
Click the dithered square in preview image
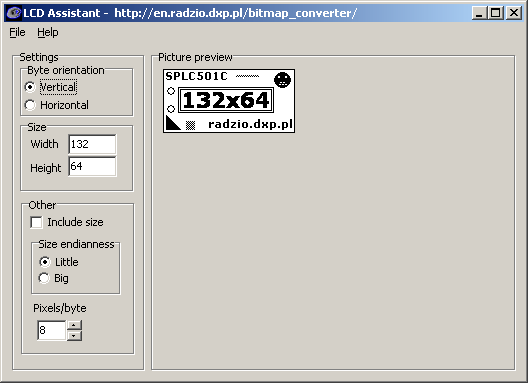point(190,125)
